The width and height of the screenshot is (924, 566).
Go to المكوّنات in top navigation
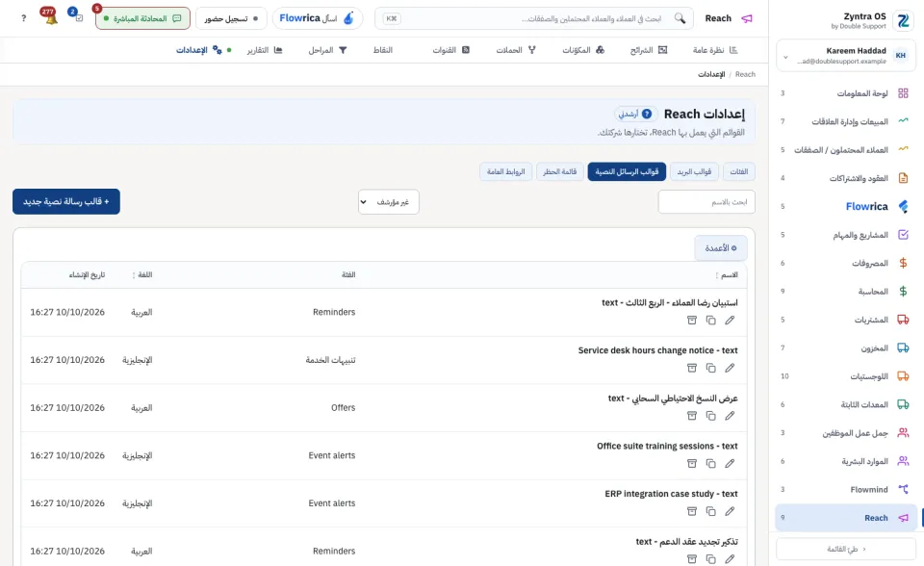[583, 50]
